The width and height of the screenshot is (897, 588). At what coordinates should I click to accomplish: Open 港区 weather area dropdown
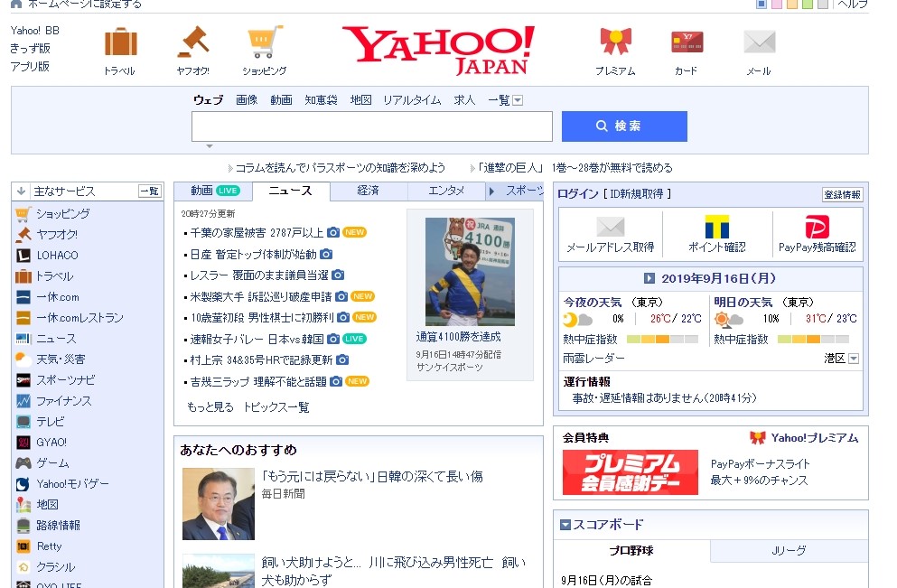point(854,359)
